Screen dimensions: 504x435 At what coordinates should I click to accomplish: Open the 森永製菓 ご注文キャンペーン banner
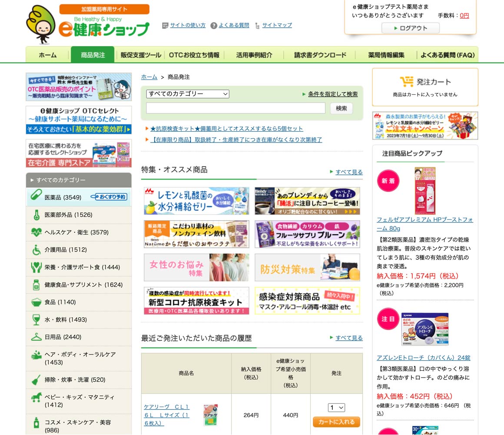[425, 126]
